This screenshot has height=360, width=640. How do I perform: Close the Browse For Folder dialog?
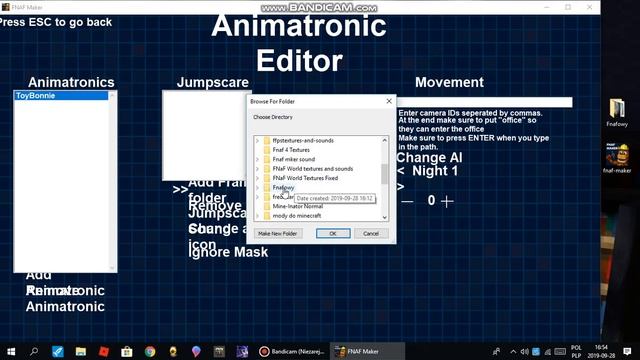click(389, 101)
